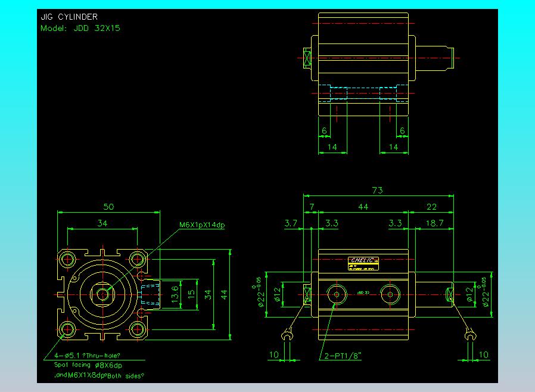Click the center piston rod hole in the square view
This screenshot has width=535, height=392.
[103, 294]
